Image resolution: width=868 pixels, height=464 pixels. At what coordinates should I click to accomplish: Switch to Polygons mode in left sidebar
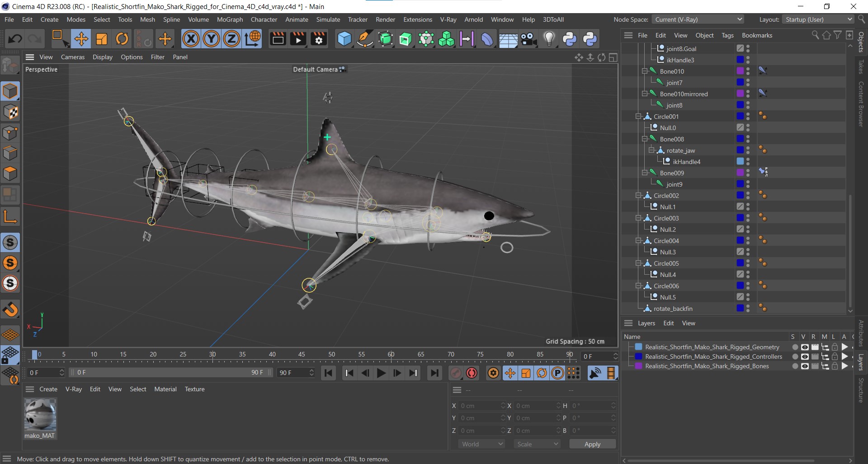[x=10, y=173]
